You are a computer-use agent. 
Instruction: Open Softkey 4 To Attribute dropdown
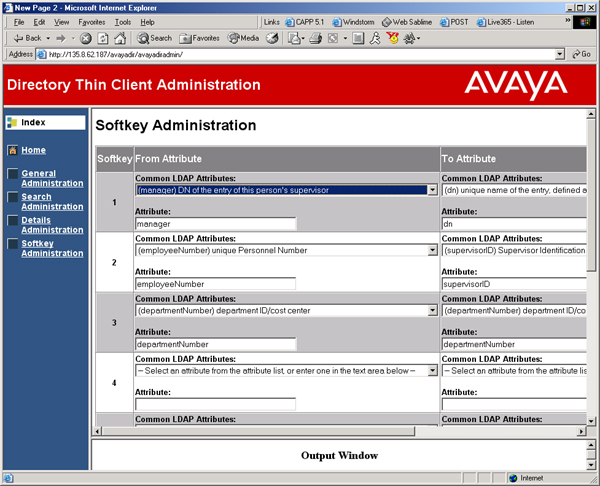(x=514, y=371)
